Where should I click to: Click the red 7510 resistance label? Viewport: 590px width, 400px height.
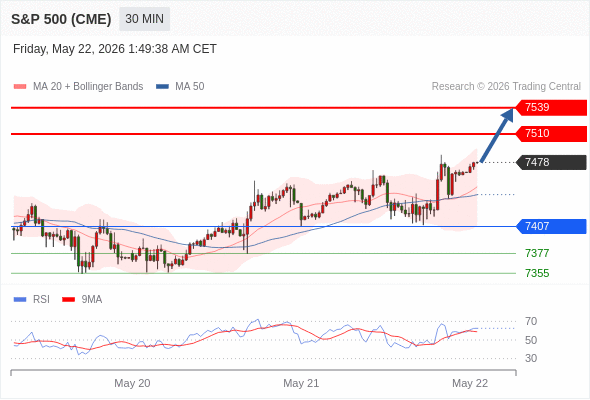(x=551, y=134)
